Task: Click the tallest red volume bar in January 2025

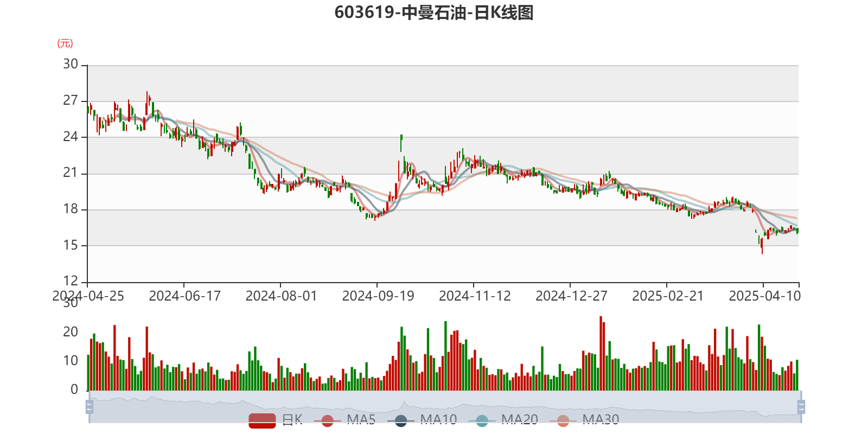Action: [601, 353]
